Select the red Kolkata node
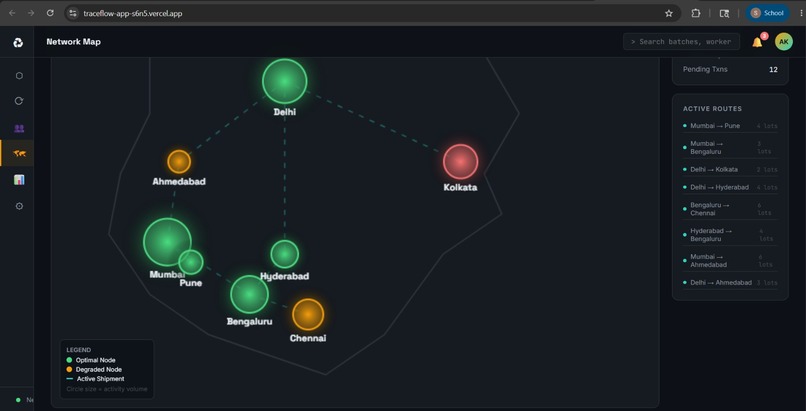The image size is (806, 411). point(461,161)
